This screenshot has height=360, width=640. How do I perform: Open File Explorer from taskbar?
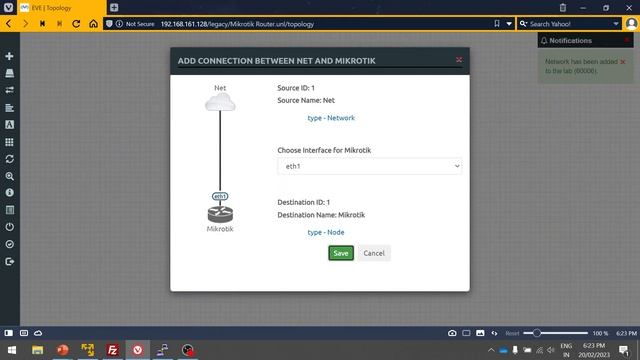coord(38,350)
